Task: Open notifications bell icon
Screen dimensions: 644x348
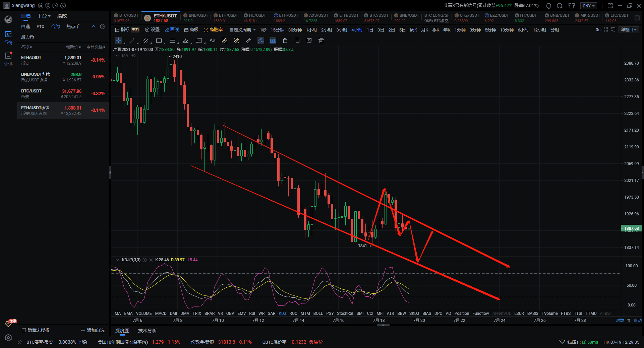Action: (549, 6)
